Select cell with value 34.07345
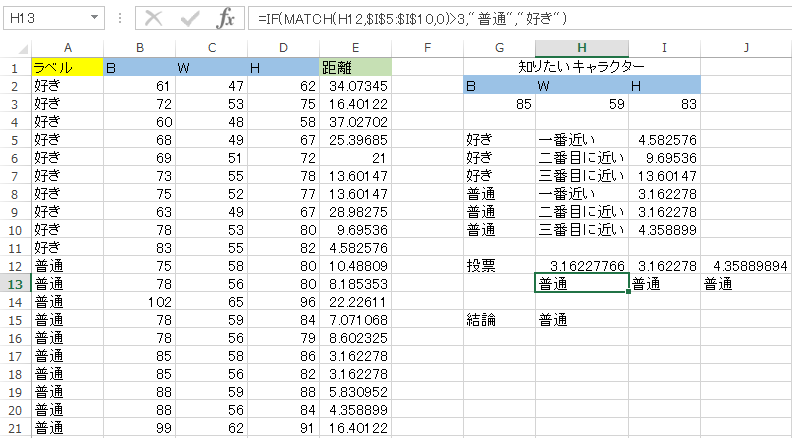The width and height of the screenshot is (792, 438). click(356, 85)
